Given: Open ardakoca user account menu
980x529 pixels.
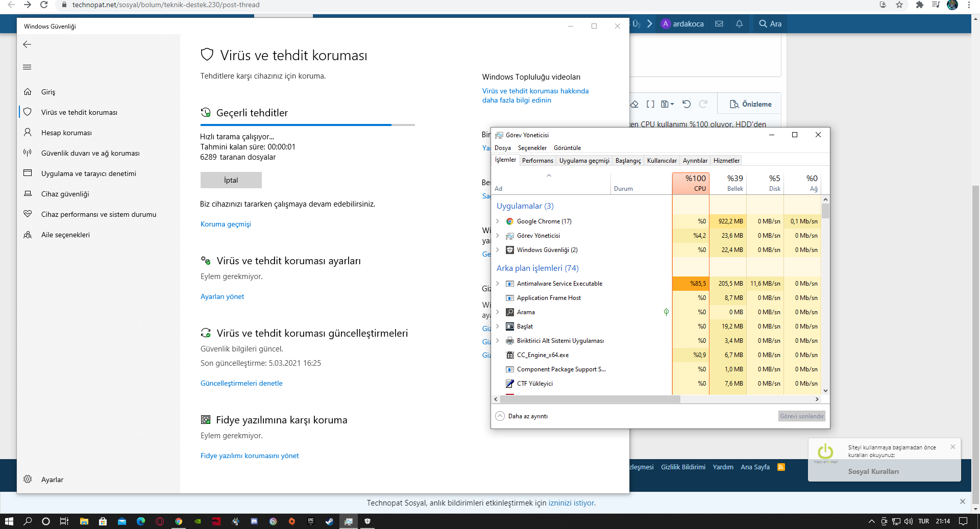Looking at the screenshot, I should coord(682,24).
